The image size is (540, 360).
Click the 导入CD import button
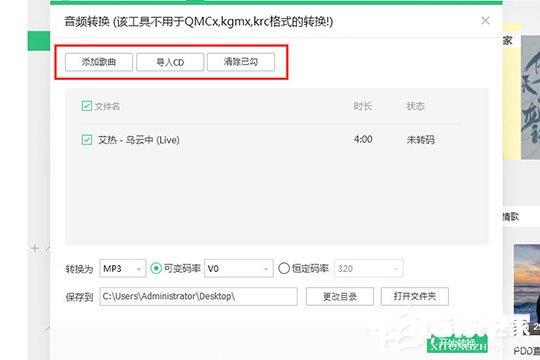[x=170, y=62]
